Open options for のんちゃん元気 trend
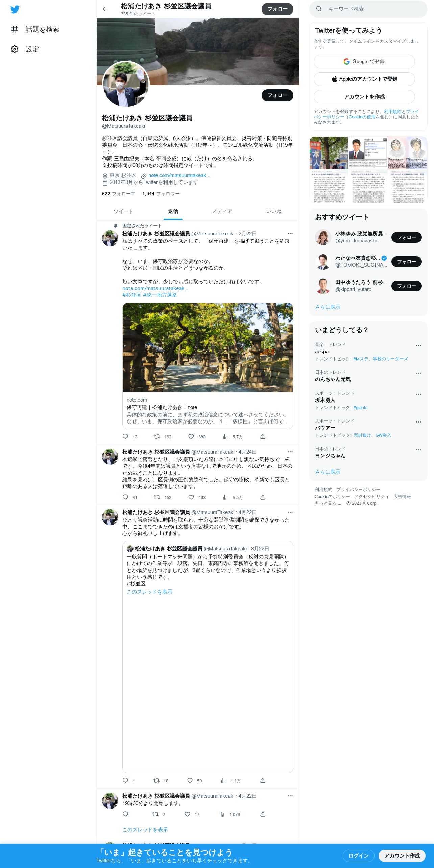This screenshot has height=868, width=434. 418,373
